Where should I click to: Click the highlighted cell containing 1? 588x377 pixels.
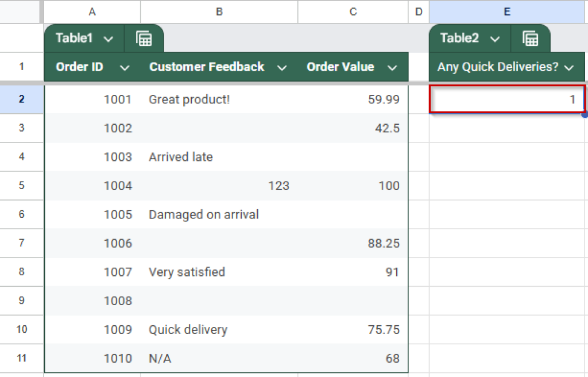506,99
